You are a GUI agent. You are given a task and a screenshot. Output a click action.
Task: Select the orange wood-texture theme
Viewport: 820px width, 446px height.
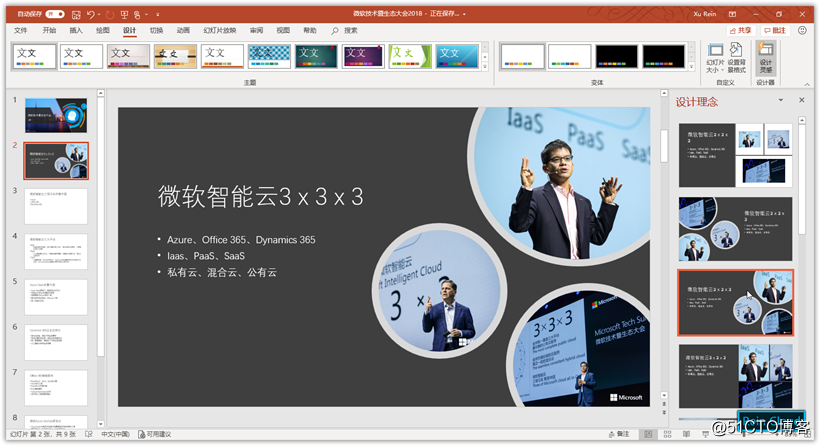tap(175, 56)
